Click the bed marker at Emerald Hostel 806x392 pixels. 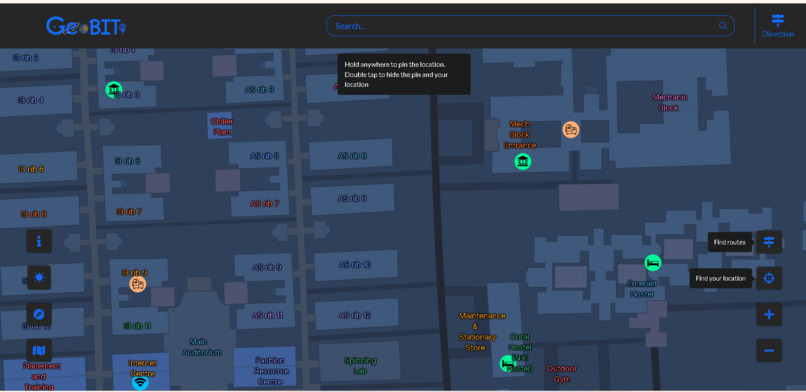pos(652,263)
